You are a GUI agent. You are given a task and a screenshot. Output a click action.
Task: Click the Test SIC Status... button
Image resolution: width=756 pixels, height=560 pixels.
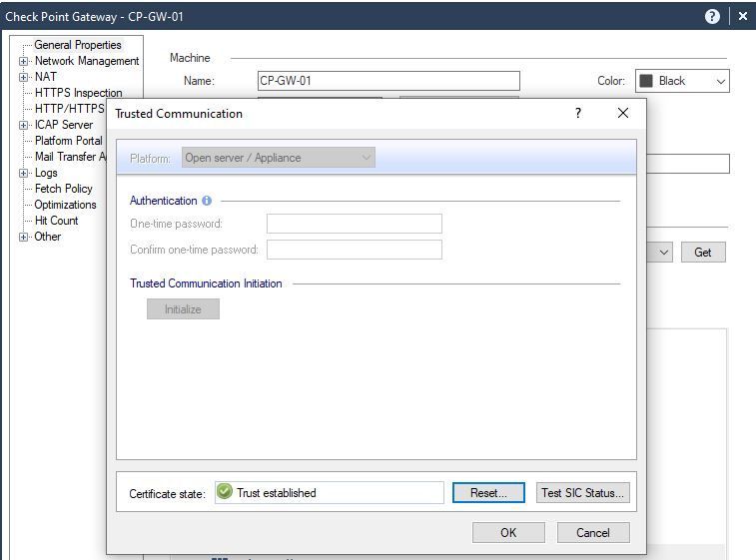pyautogui.click(x=582, y=492)
